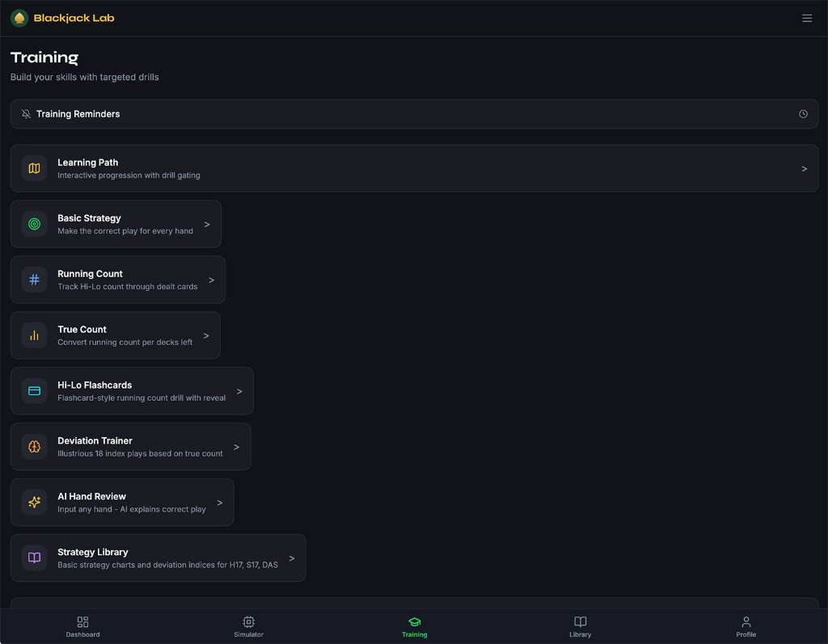Open the Profile tab
Image resolution: width=828 pixels, height=644 pixels.
pos(746,626)
